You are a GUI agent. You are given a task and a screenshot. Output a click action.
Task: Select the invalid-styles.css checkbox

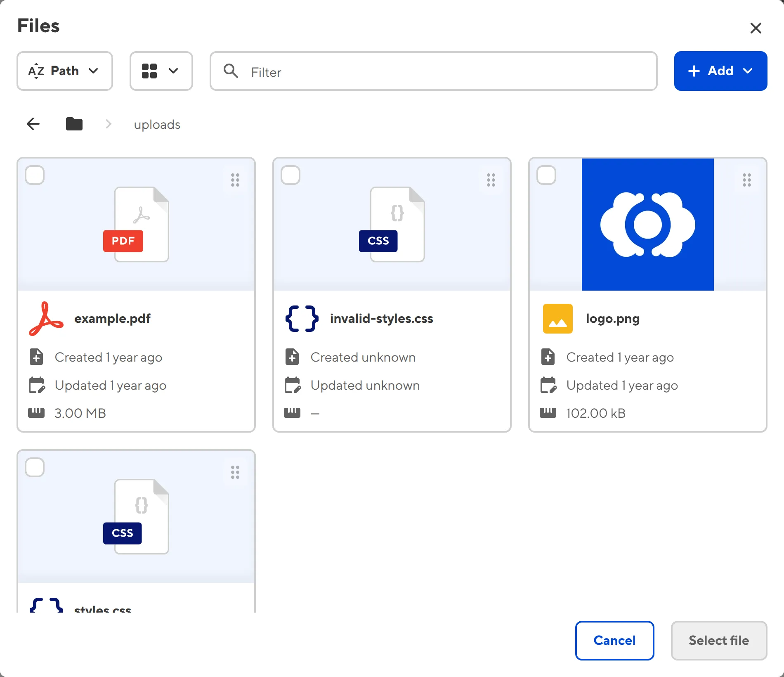pyautogui.click(x=290, y=175)
